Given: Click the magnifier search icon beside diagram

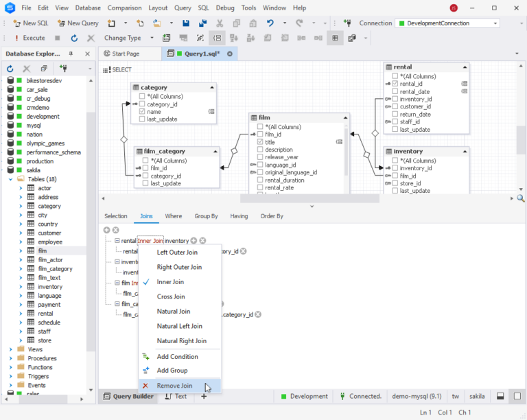Looking at the screenshot, I should (521, 198).
